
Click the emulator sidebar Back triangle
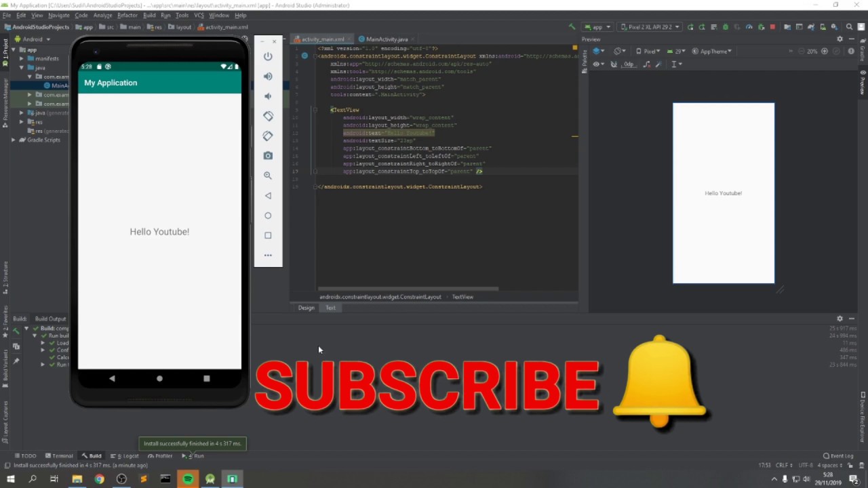click(x=268, y=195)
